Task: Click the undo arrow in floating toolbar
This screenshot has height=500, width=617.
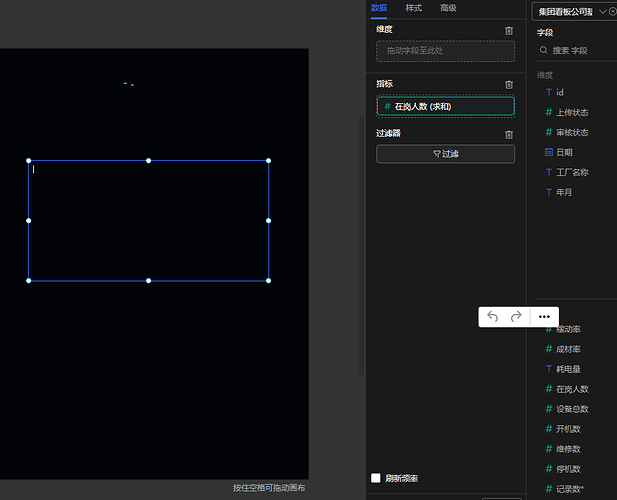Action: 492,316
